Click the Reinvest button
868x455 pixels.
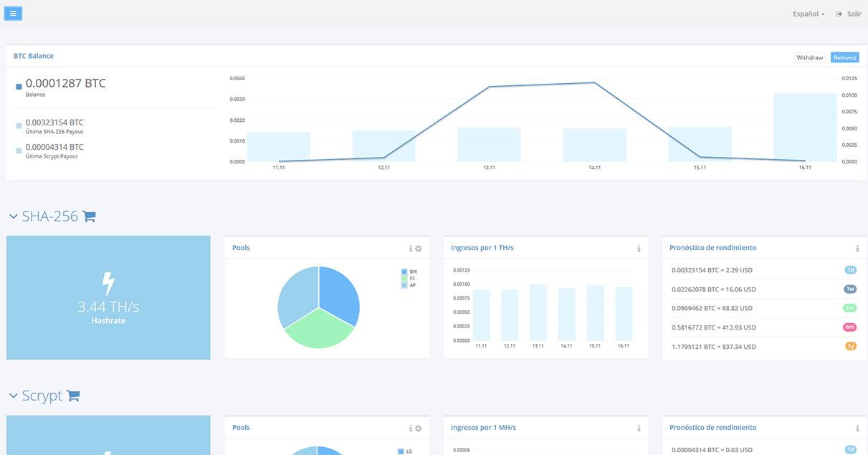coord(844,57)
